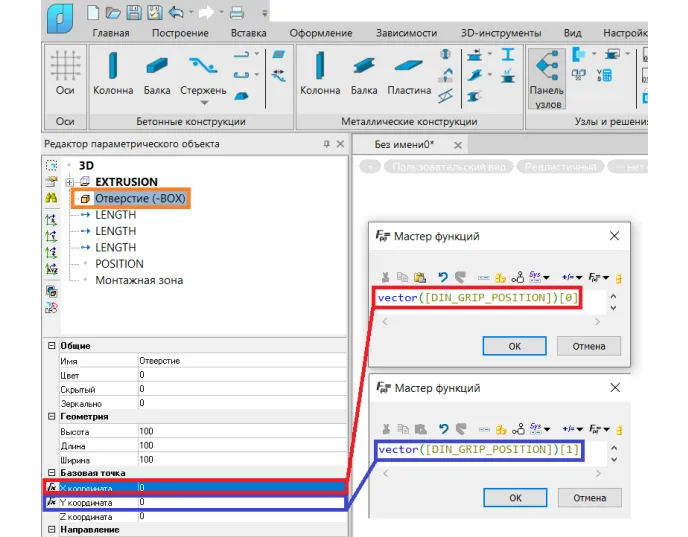
Task: Click the binoculars search icon in editor sidebar
Action: click(x=51, y=197)
